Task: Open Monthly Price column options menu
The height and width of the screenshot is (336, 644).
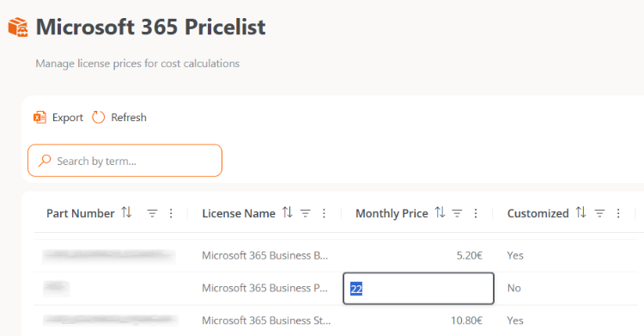Action: 476,213
